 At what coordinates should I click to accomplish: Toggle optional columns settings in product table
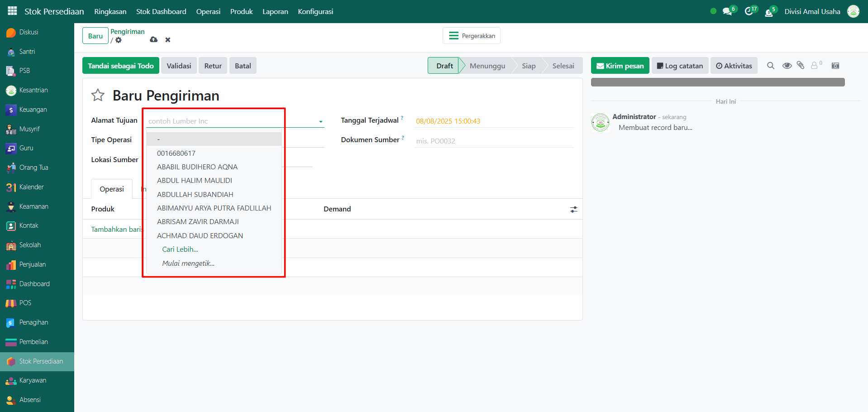point(573,209)
